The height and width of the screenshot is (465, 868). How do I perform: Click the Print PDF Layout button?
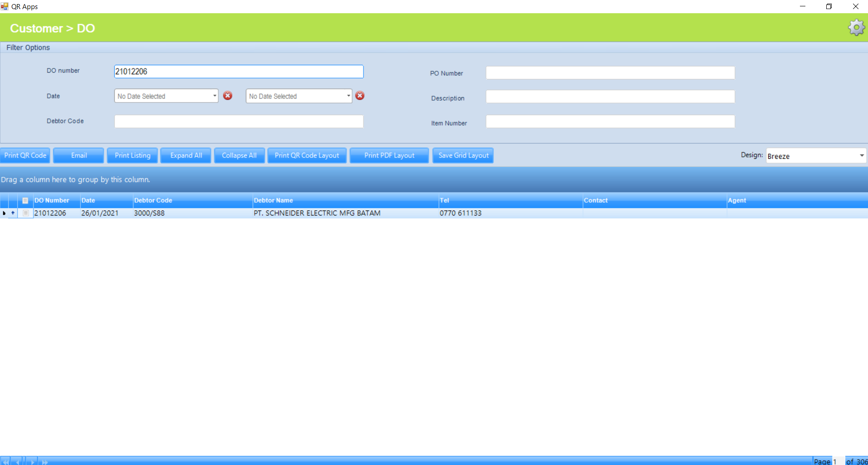coord(389,156)
